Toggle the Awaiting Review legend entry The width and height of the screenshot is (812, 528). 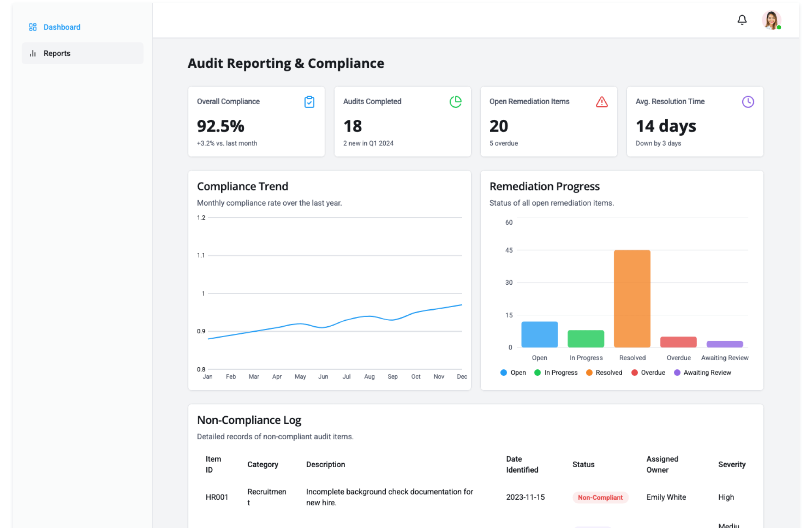(x=702, y=373)
